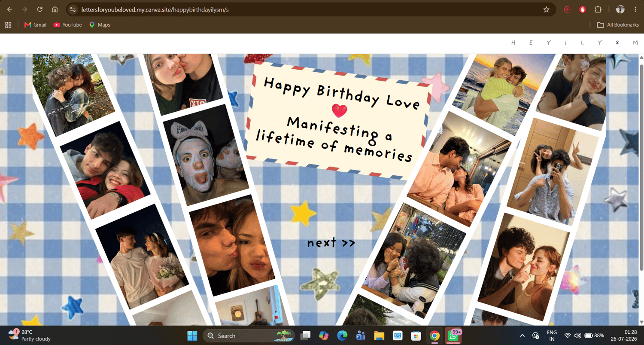Open the Extensions puzzle menu
Image resolution: width=644 pixels, height=345 pixels.
click(598, 9)
